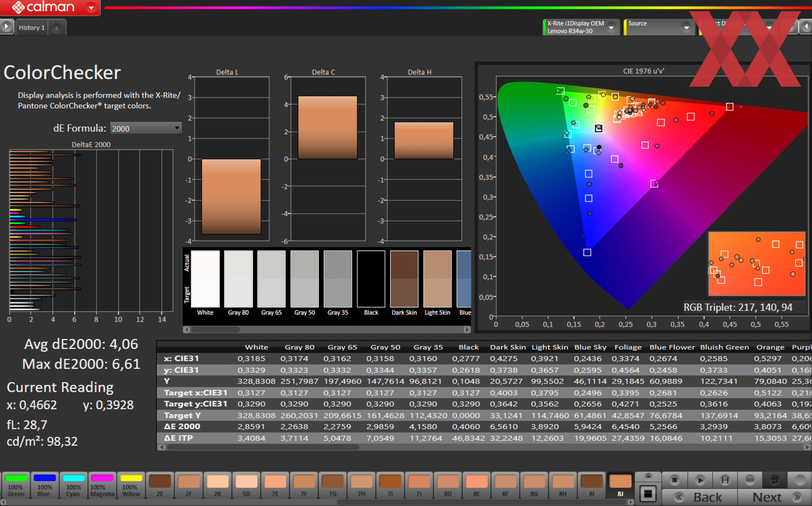Select the 100% Magenta swatch
Viewport: 812px width, 506px height.
tap(102, 485)
